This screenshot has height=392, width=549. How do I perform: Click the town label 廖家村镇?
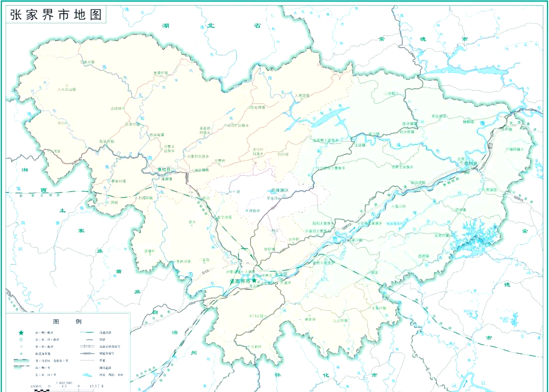118,181
